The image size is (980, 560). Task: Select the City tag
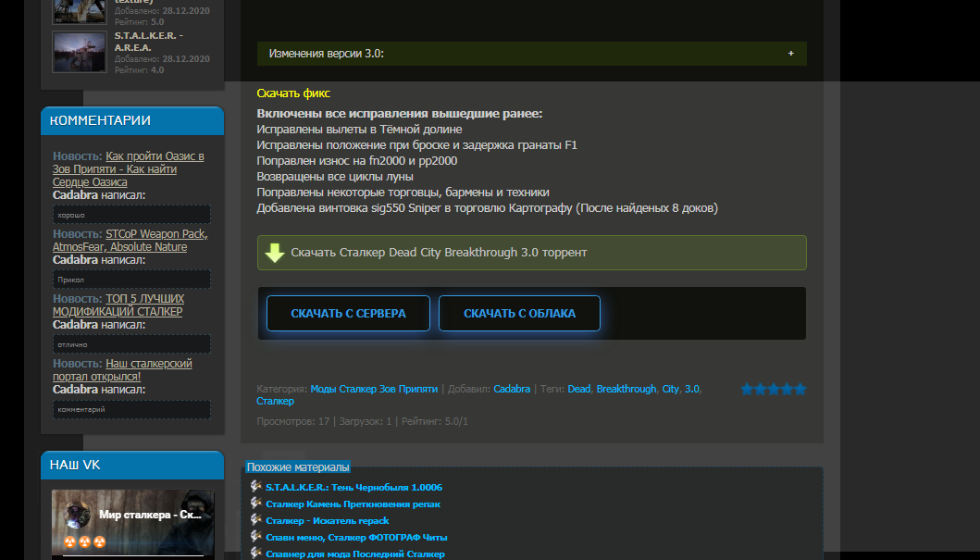(x=671, y=389)
